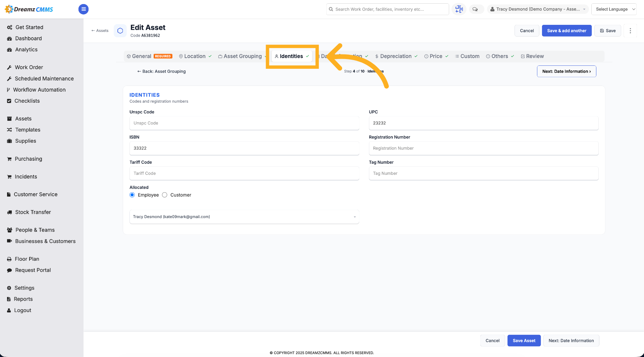Click the bottom Next: Date Information button
Image resolution: width=644 pixels, height=357 pixels.
pos(571,341)
